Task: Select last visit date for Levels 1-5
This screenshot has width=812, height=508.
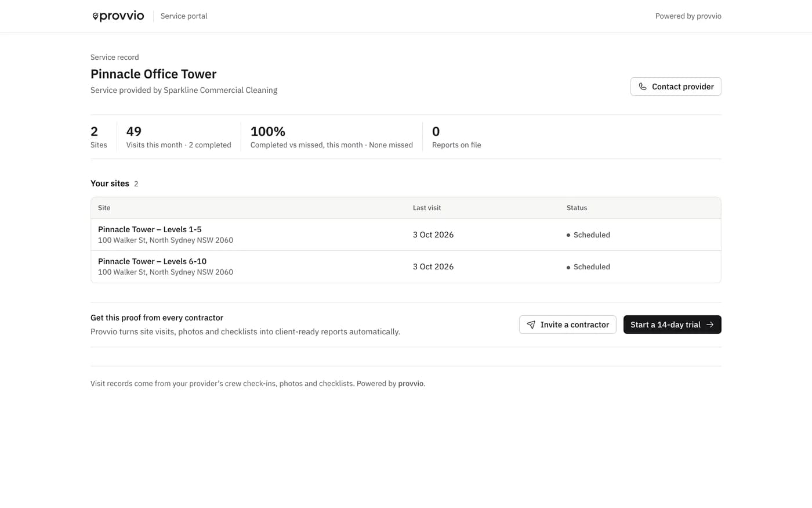Action: coord(433,235)
